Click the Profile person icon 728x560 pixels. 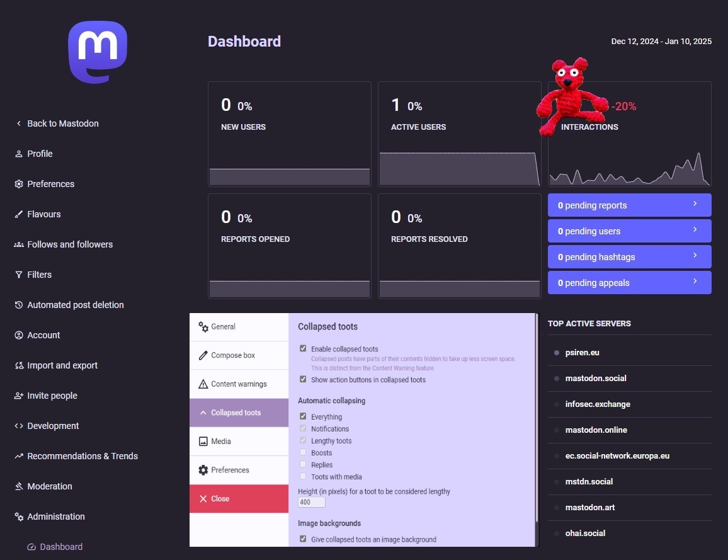[x=18, y=154]
